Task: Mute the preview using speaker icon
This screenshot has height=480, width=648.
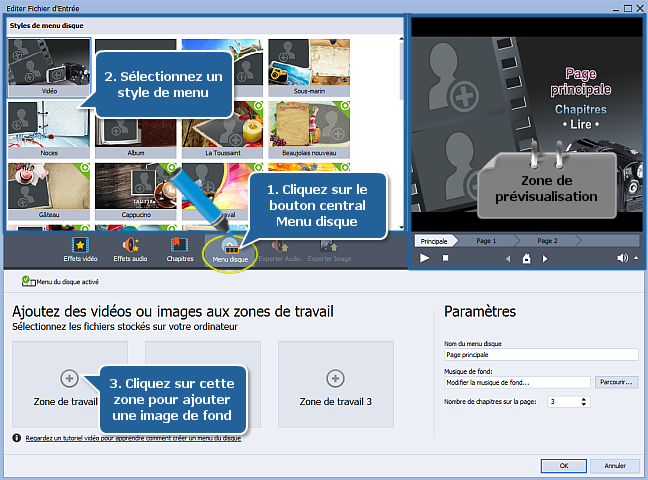Action: click(x=622, y=258)
